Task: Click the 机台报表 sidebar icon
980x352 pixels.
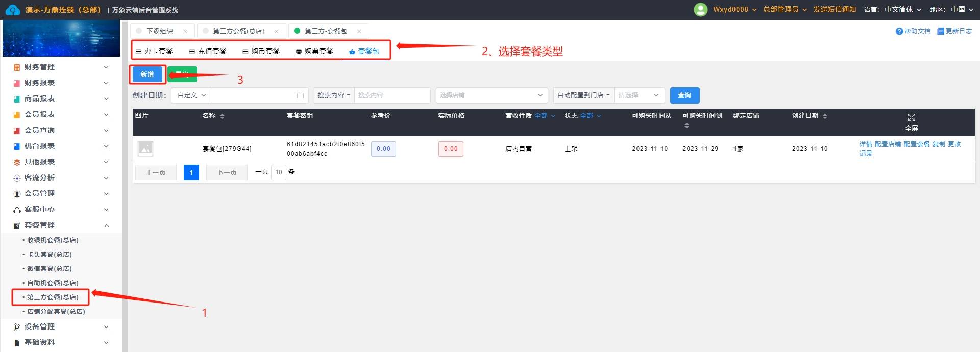Action: pyautogui.click(x=17, y=146)
